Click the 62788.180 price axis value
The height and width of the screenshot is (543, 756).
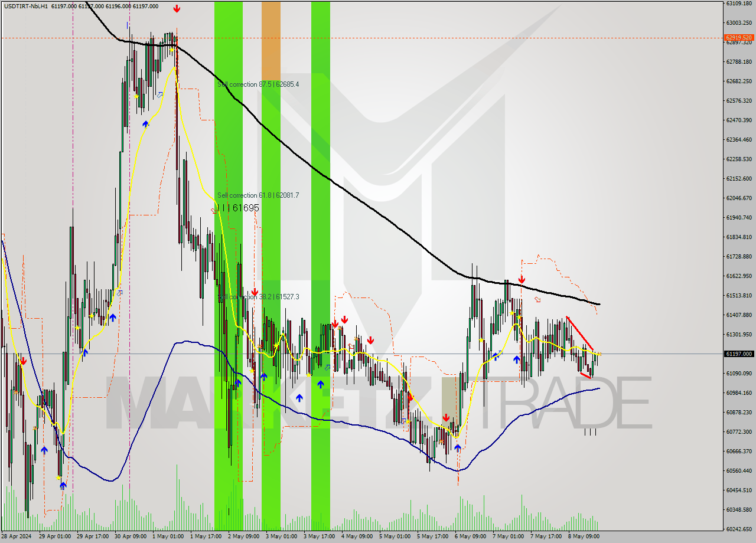pos(739,61)
